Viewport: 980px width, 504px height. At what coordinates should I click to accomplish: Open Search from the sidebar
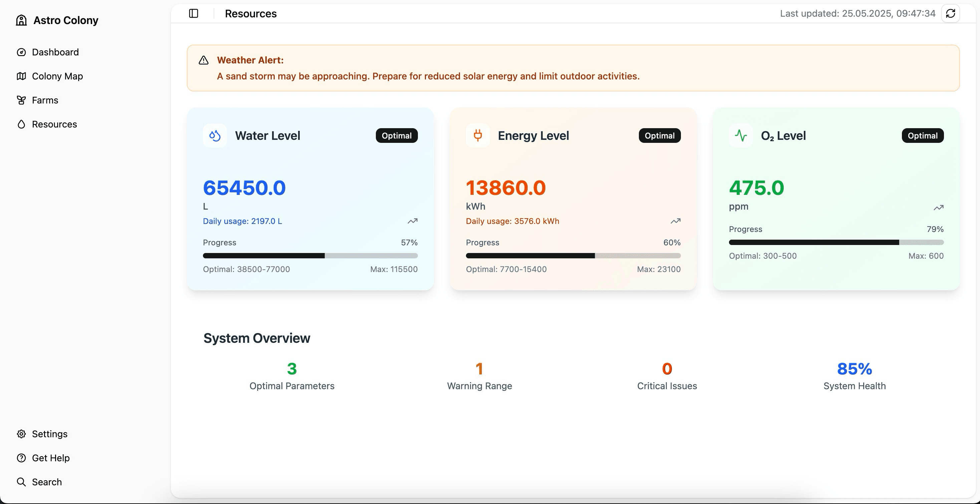pos(47,482)
